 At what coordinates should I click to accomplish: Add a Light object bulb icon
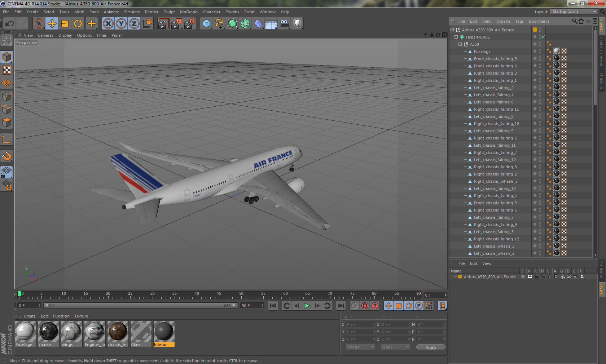coord(297,24)
